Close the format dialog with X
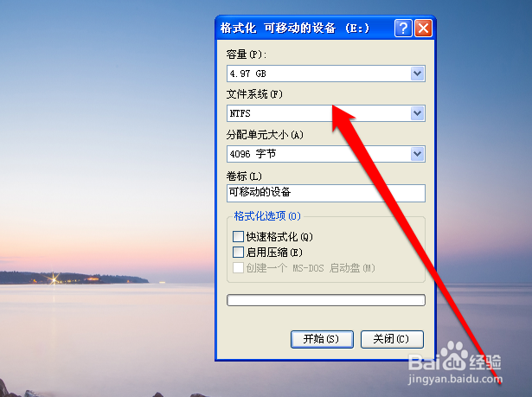532x397 pixels. [x=423, y=28]
